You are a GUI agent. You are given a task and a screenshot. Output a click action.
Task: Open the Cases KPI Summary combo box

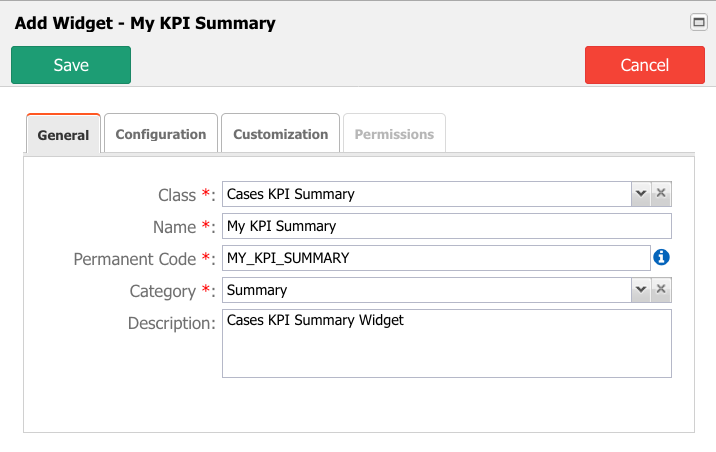[427, 194]
